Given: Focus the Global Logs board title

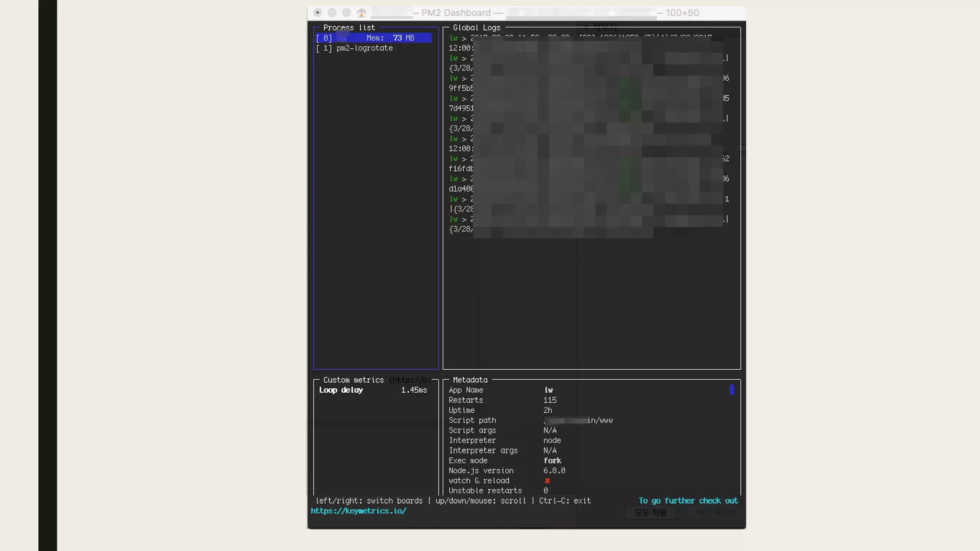Looking at the screenshot, I should coord(477,28).
